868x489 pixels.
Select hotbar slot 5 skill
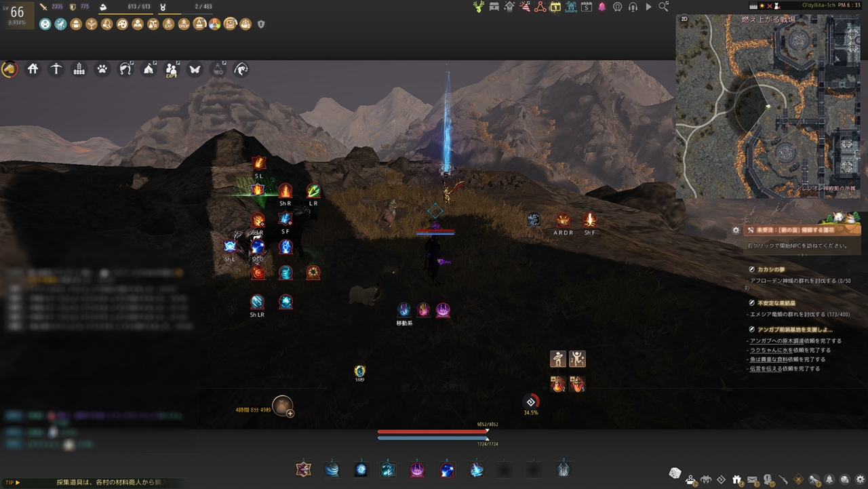417,469
